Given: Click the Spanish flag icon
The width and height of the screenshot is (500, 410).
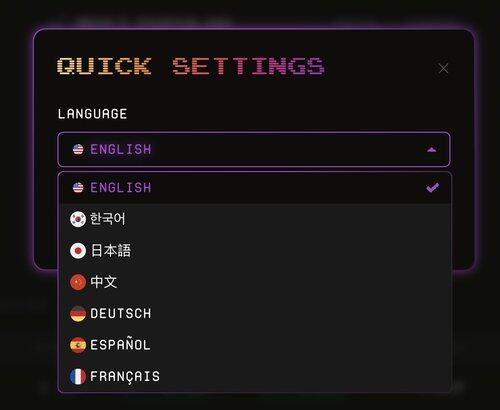Looking at the screenshot, I should click(78, 345).
